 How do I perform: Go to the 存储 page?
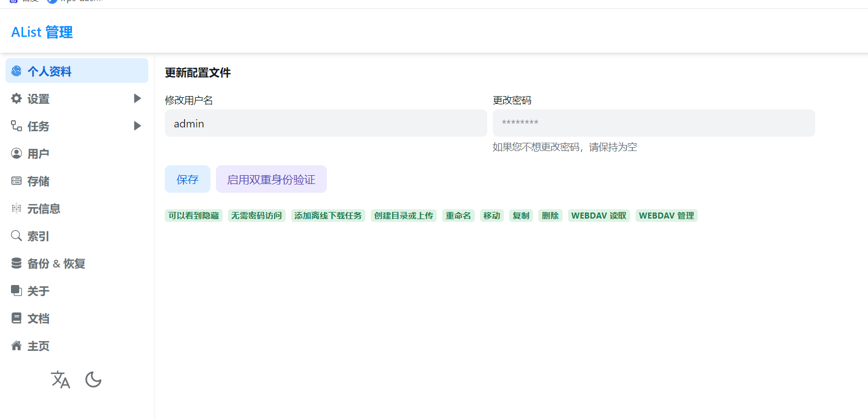pyautogui.click(x=77, y=181)
